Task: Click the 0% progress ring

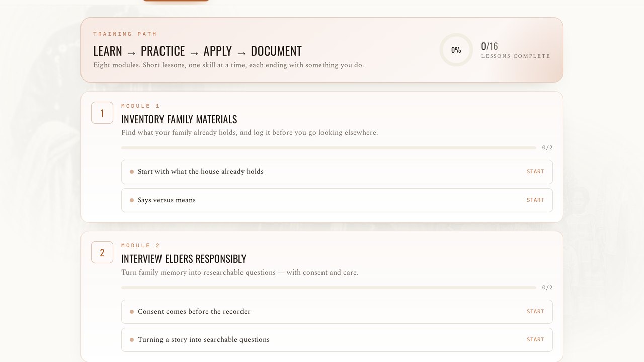Action: point(456,50)
